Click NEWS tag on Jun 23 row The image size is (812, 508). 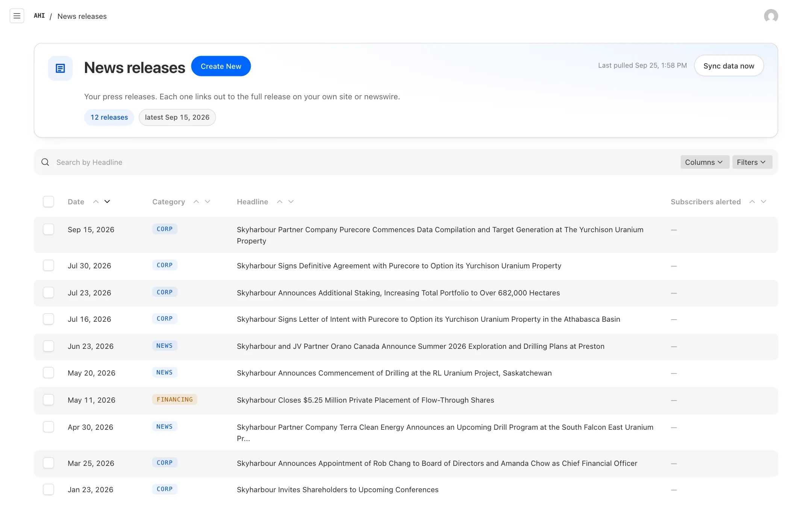click(165, 346)
